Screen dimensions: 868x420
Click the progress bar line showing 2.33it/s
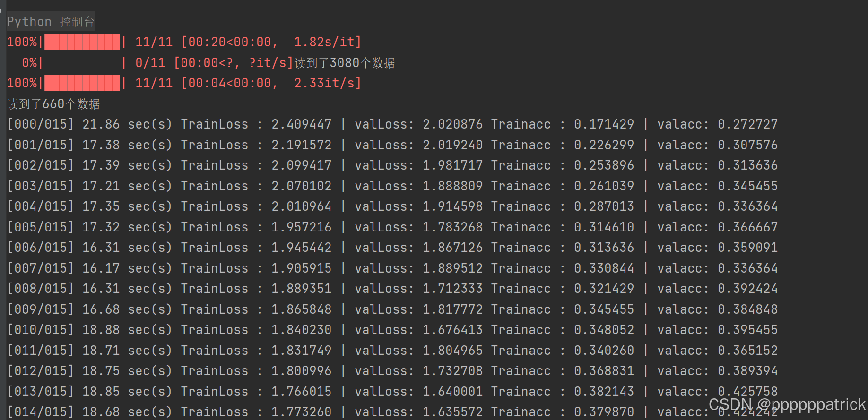(x=184, y=83)
